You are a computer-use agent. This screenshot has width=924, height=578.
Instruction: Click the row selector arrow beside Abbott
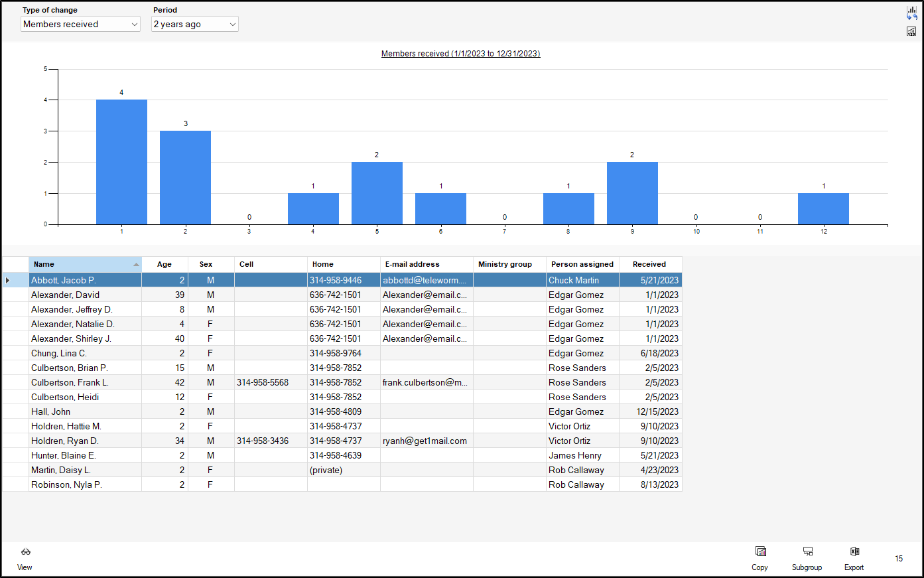[x=8, y=281]
